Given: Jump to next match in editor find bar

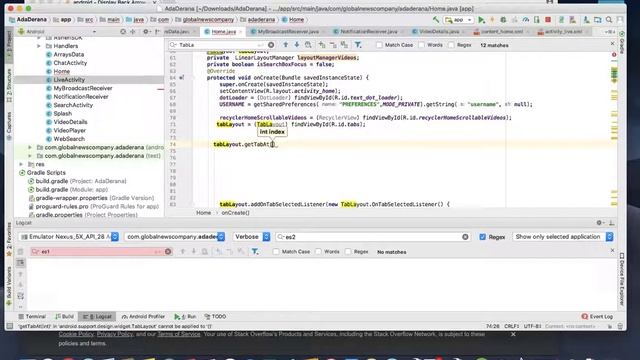Looking at the screenshot, I should point(297,45).
